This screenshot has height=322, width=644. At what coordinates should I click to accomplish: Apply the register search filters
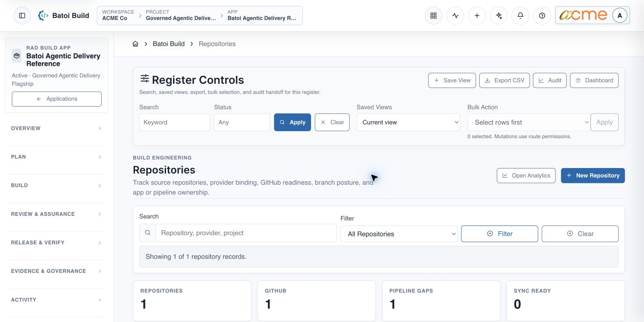point(293,122)
